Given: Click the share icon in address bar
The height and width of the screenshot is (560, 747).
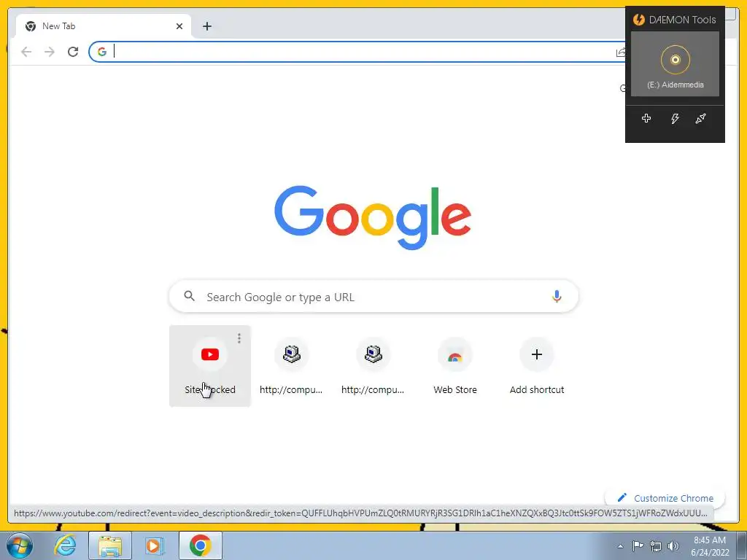Looking at the screenshot, I should tap(620, 52).
